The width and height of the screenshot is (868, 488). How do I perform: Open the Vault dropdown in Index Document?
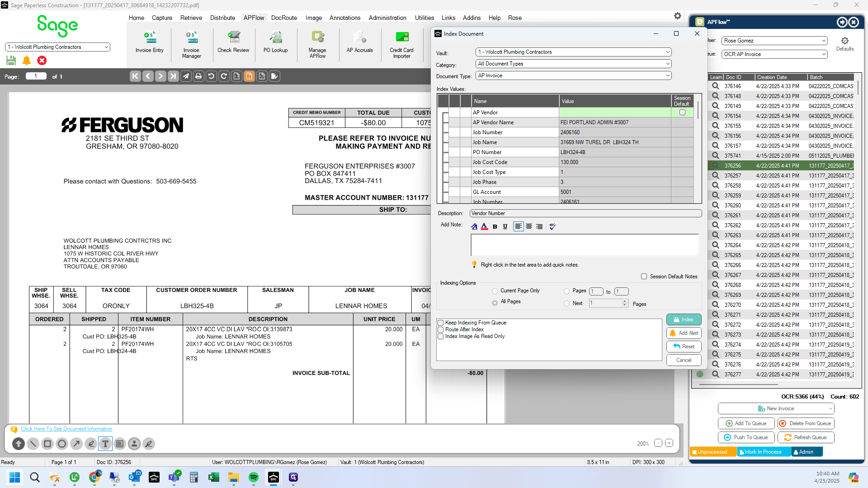573,52
